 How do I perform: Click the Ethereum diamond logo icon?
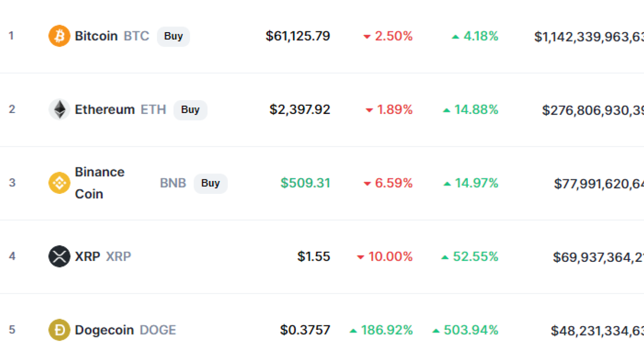[59, 109]
